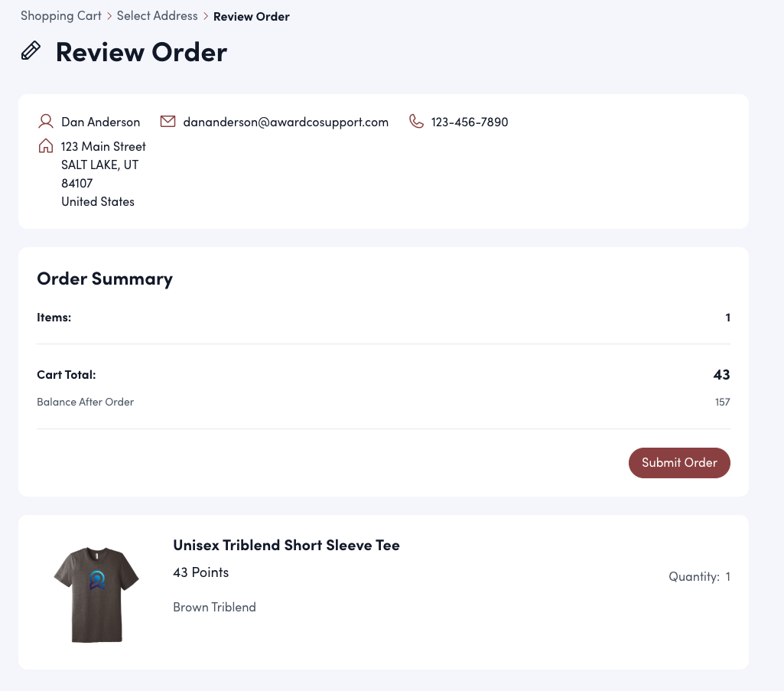Click the email address dananderson@awardcosupport.com
784x691 pixels.
pyautogui.click(x=285, y=122)
